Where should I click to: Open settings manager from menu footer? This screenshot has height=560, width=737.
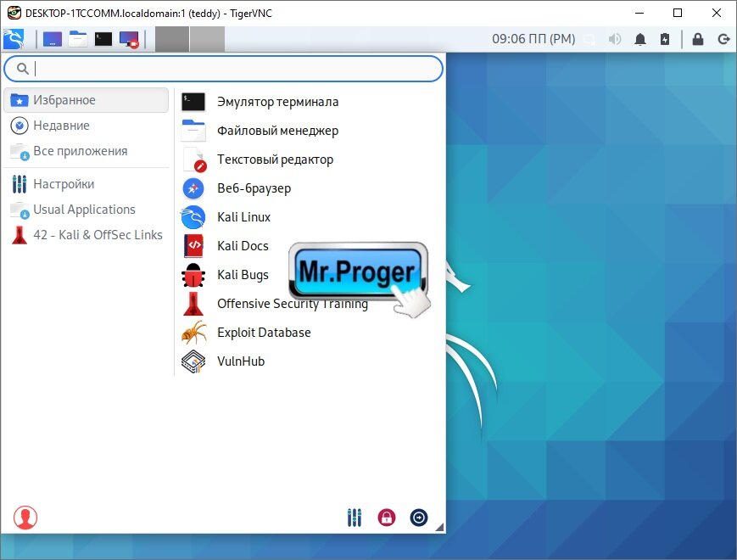click(x=355, y=518)
